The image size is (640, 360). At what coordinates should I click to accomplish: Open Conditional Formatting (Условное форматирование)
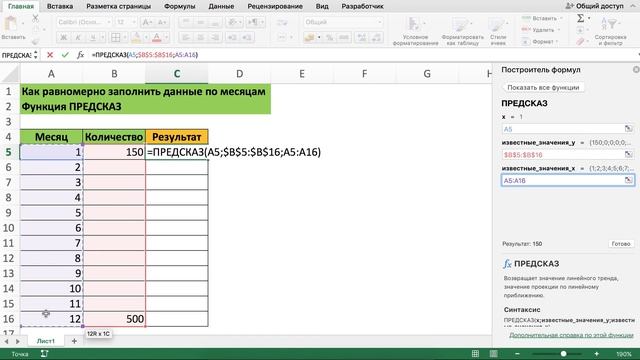[x=415, y=31]
